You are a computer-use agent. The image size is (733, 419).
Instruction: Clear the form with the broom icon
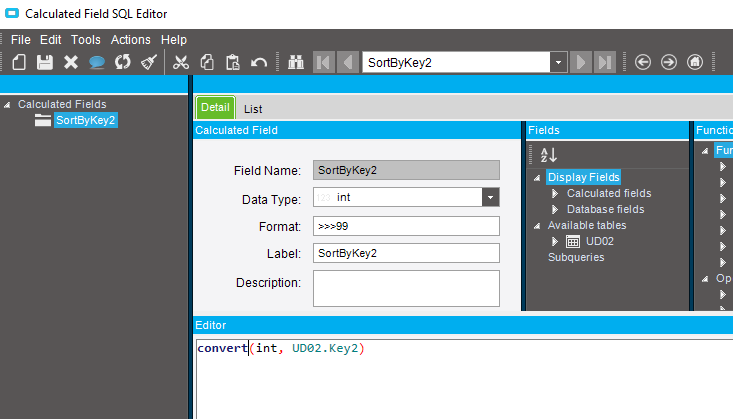click(149, 62)
